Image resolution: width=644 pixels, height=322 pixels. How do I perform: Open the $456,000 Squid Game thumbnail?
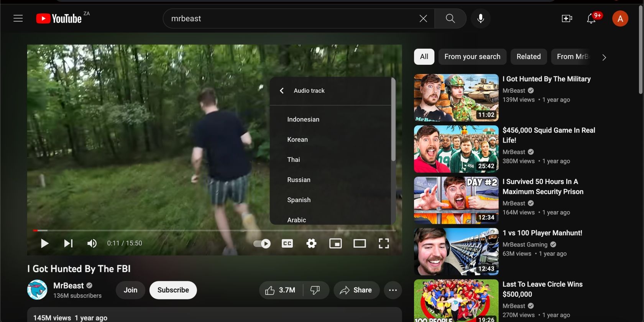pyautogui.click(x=456, y=149)
